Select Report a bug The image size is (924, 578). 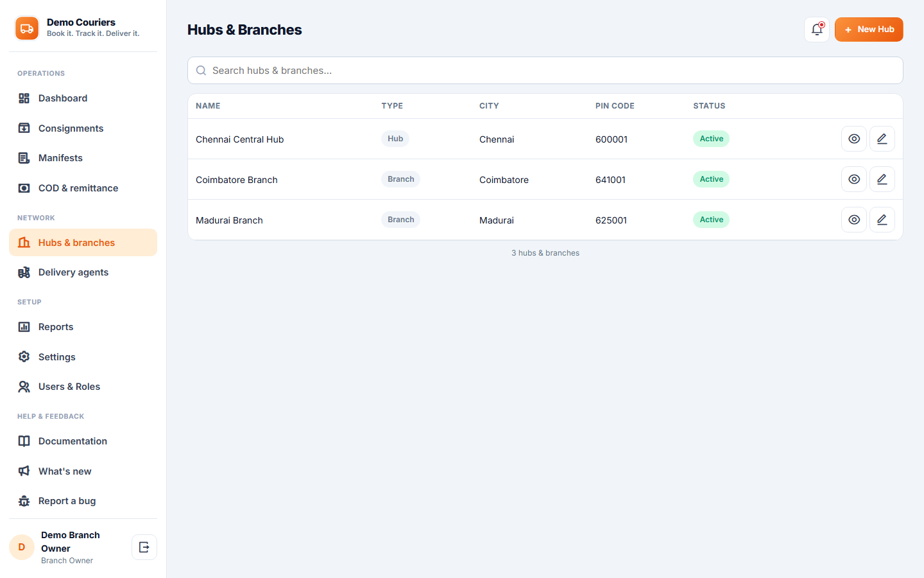pos(83,501)
